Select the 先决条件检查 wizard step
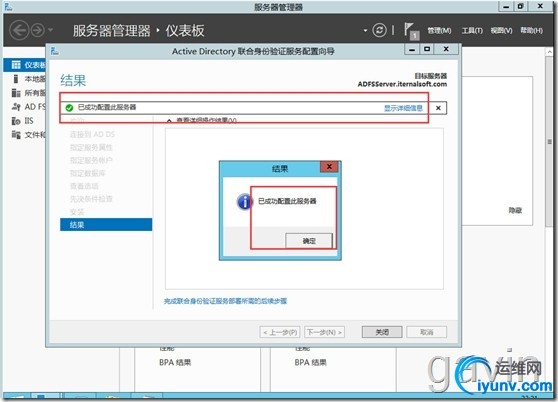 [91, 199]
